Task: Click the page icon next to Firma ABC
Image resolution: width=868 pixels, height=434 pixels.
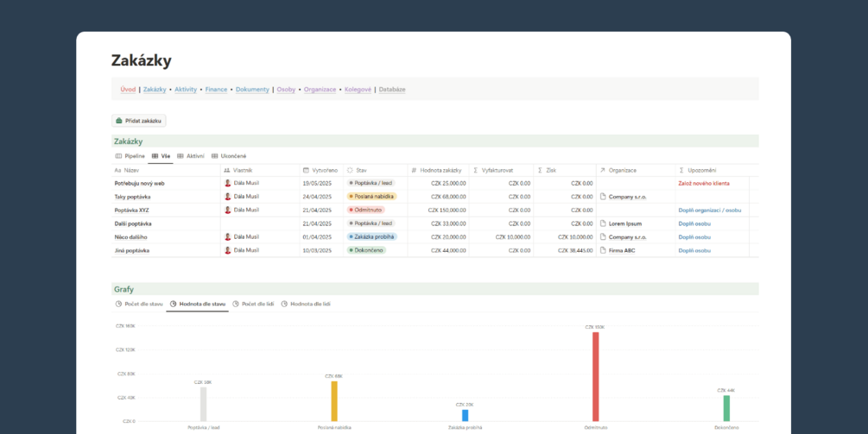Action: (x=604, y=250)
